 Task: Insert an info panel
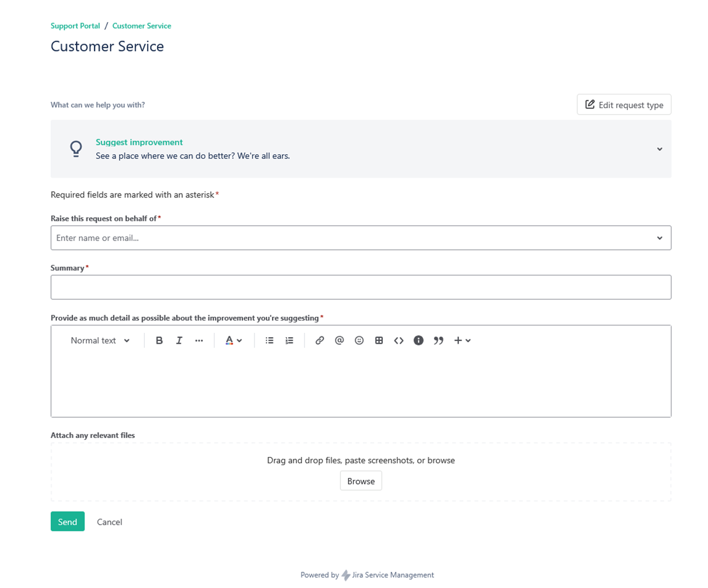click(x=418, y=340)
